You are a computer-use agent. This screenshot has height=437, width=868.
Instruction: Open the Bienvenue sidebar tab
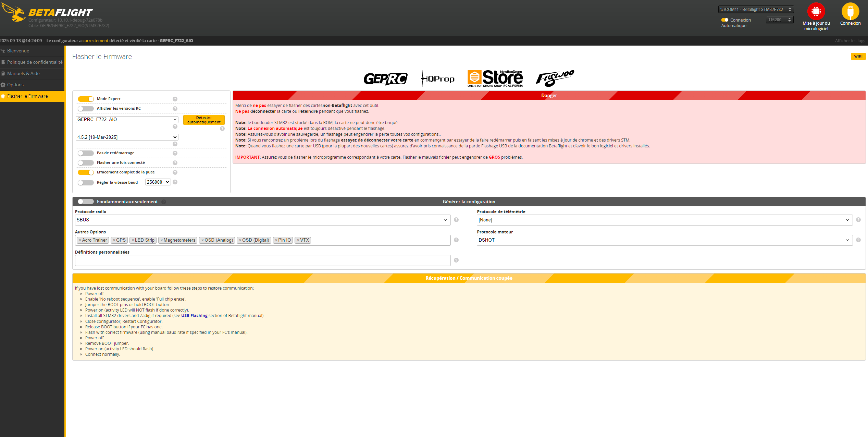click(x=18, y=51)
